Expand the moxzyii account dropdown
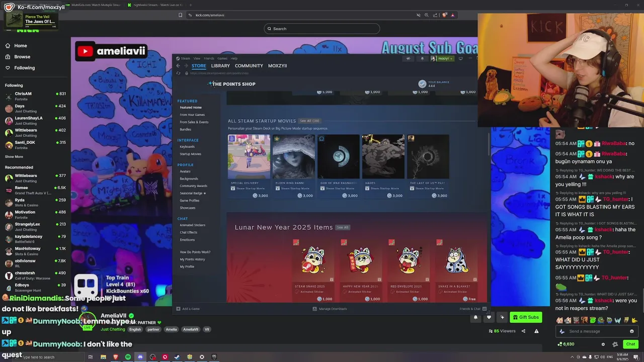This screenshot has width=644, height=362. click(x=443, y=58)
